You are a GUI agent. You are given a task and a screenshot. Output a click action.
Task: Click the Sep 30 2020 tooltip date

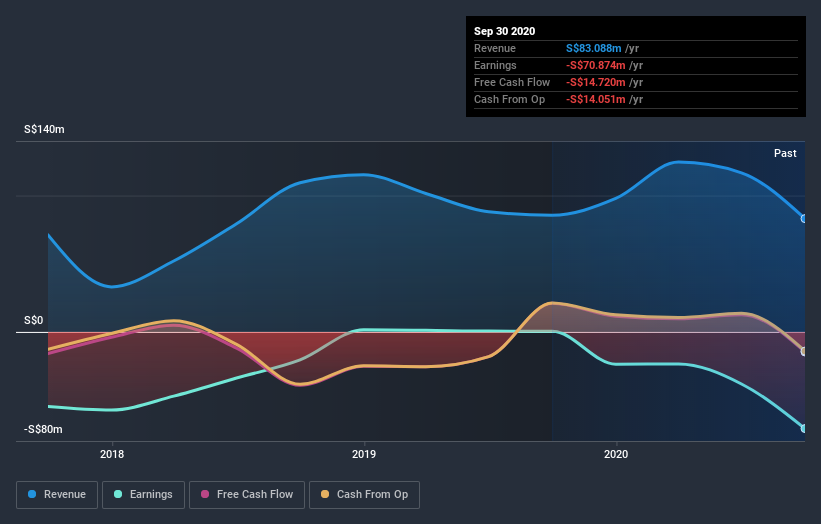[504, 31]
